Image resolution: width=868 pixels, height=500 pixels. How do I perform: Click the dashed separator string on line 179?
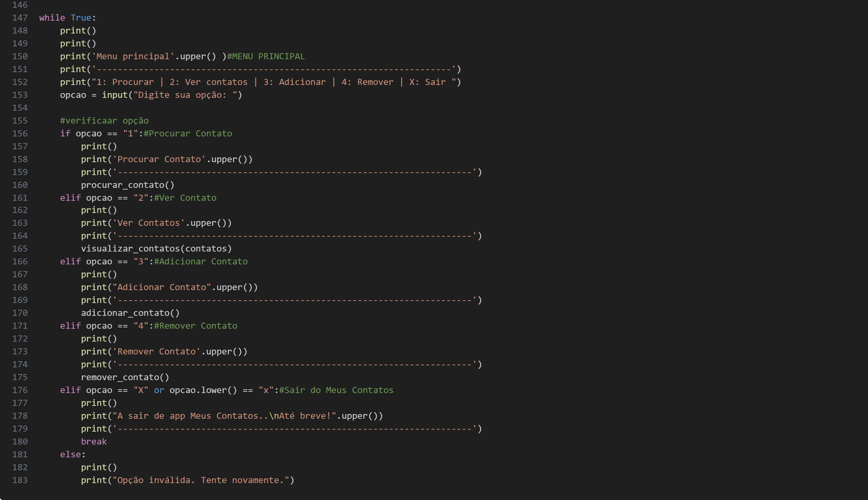coord(295,429)
